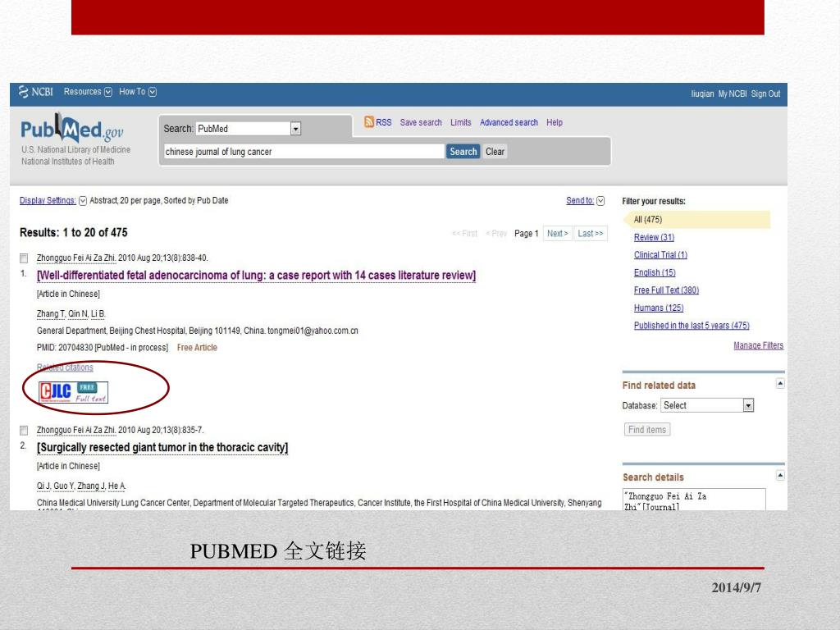Open the My NCBI page
Viewport: 840px width, 630px height.
[733, 94]
